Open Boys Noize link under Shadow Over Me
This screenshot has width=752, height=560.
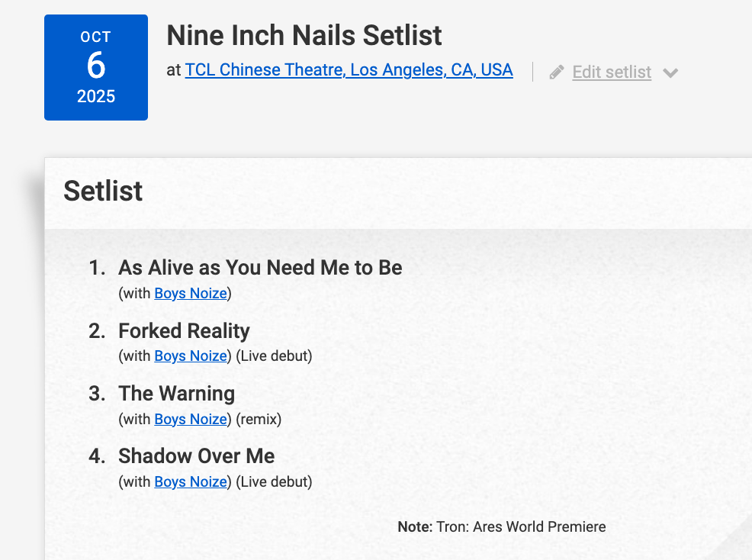coord(191,481)
